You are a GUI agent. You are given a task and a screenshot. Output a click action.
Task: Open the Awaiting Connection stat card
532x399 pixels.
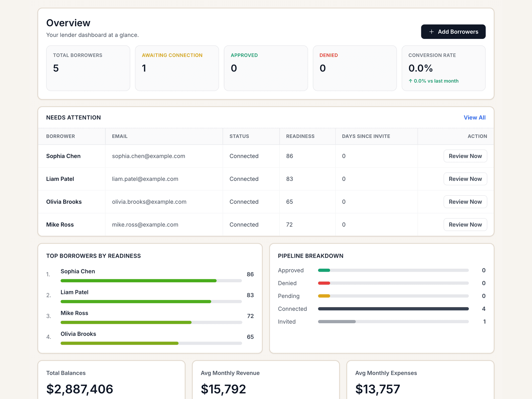pyautogui.click(x=177, y=68)
